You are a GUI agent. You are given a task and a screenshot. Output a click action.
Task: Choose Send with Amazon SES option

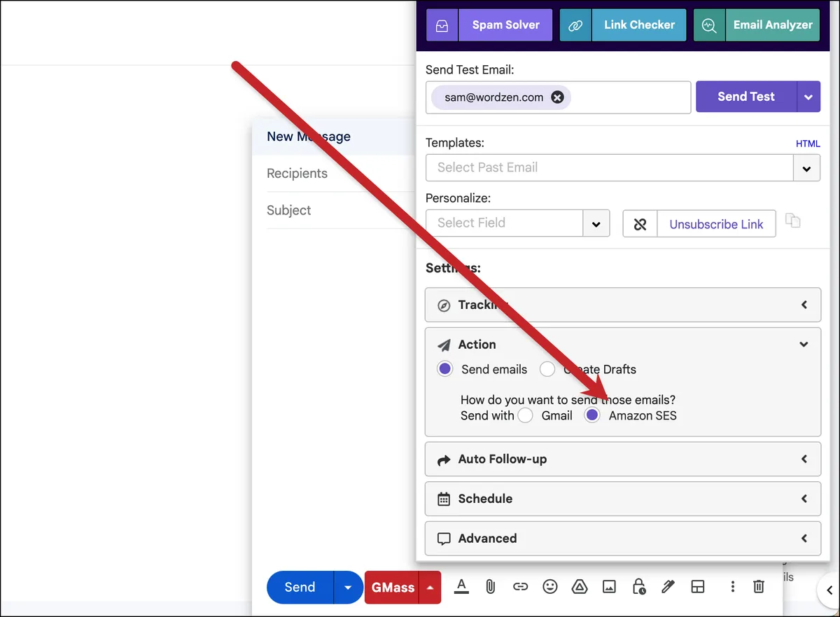click(x=592, y=415)
